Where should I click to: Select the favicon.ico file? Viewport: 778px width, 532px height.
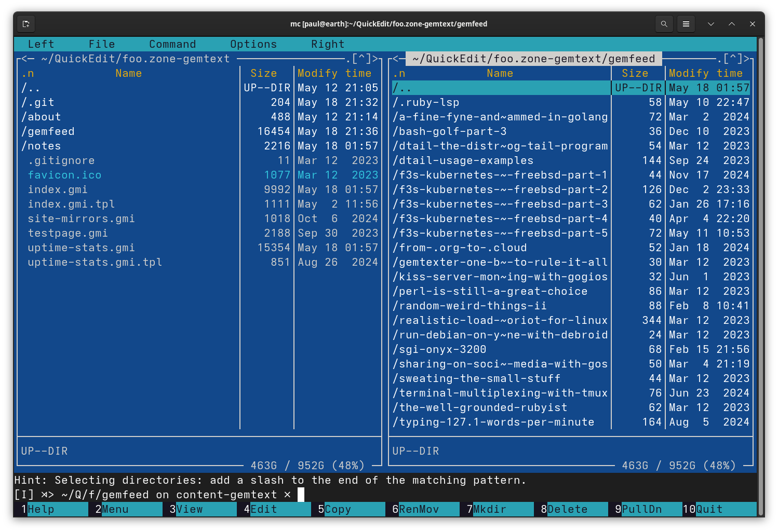pos(200,175)
